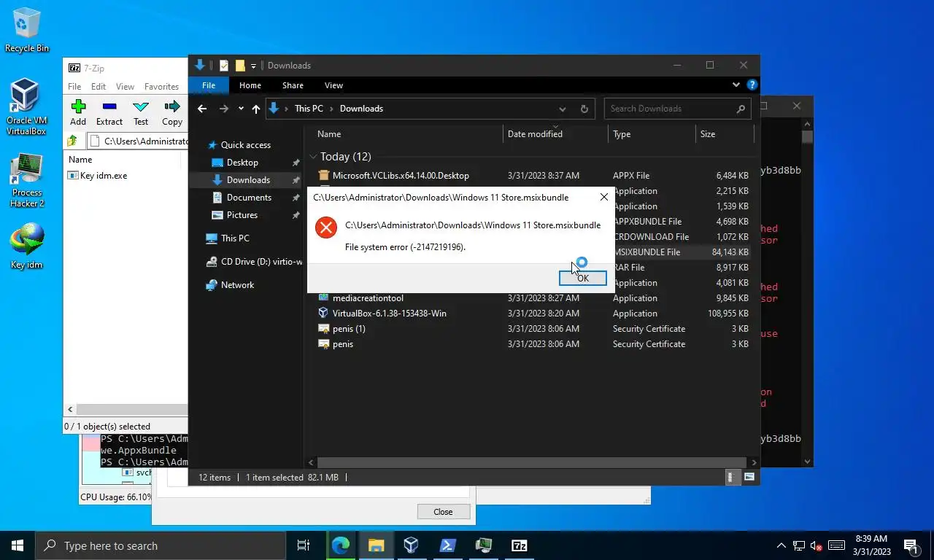Open the Windows Start menu

coord(18,545)
